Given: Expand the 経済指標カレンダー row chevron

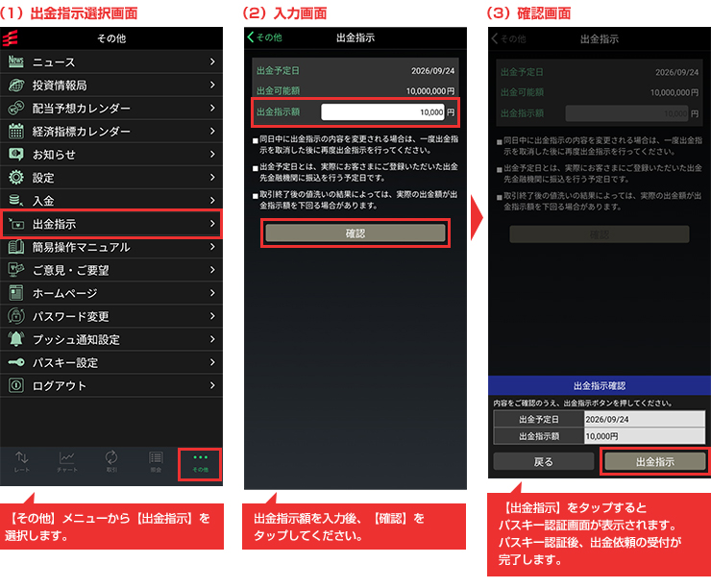Looking at the screenshot, I should coord(212,131).
